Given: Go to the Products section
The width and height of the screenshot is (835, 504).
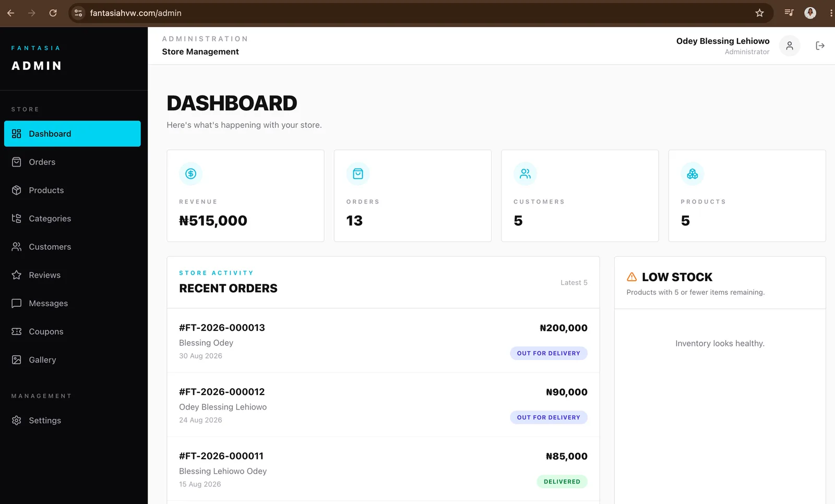Looking at the screenshot, I should [x=73, y=190].
